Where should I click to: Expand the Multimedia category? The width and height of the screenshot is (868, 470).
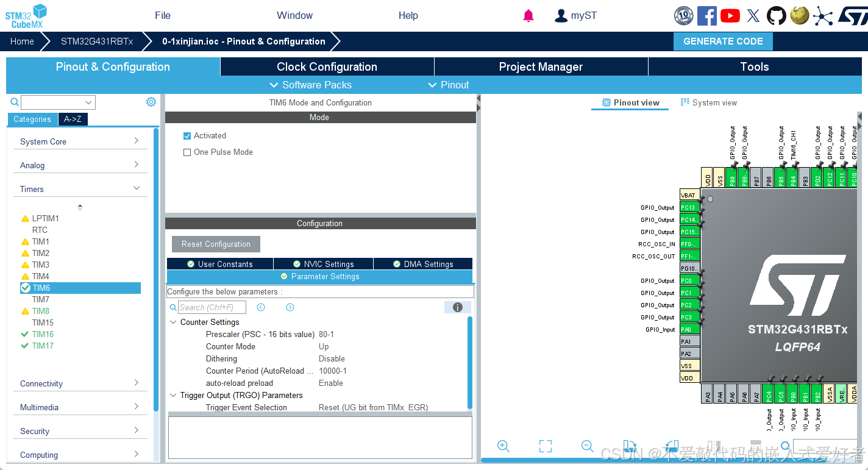[80, 407]
